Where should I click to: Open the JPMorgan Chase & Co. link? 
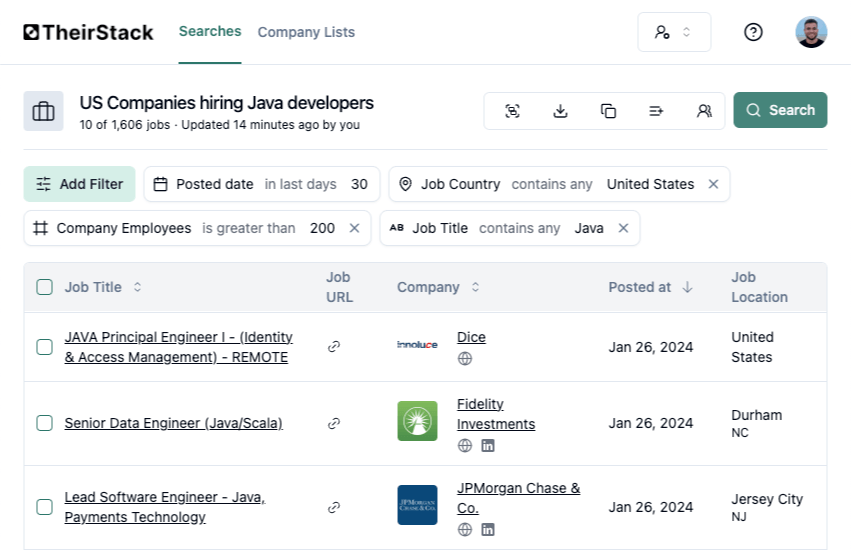(518, 498)
